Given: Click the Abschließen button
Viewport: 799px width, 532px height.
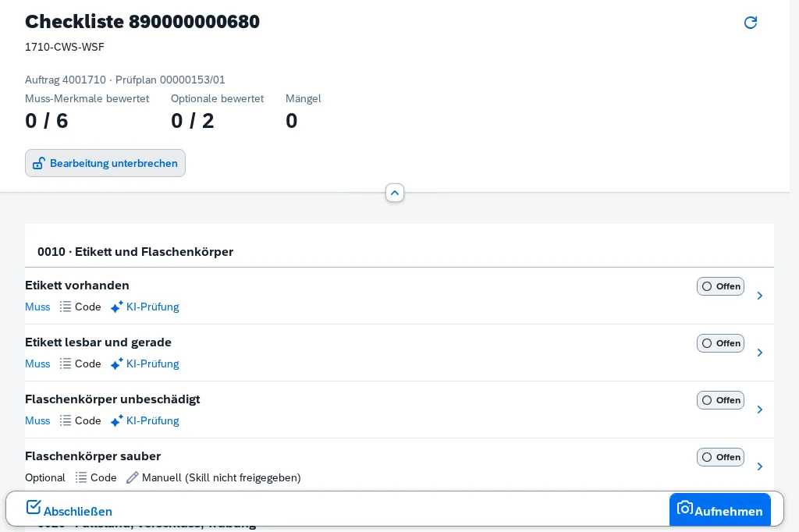Looking at the screenshot, I should click(x=69, y=509).
